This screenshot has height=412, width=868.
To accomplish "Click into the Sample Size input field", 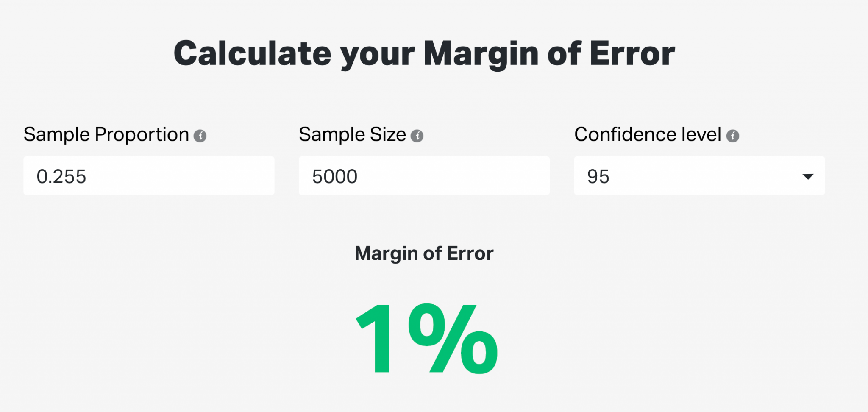I will [424, 175].
